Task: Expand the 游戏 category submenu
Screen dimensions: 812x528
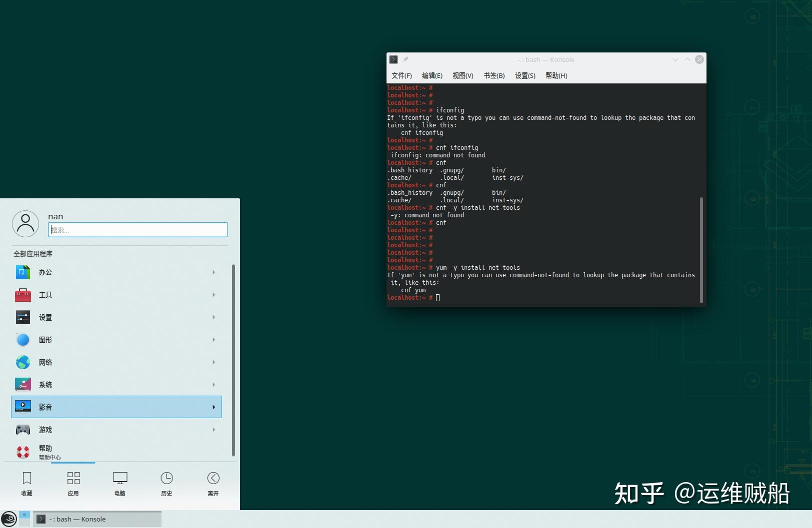Action: coord(213,429)
